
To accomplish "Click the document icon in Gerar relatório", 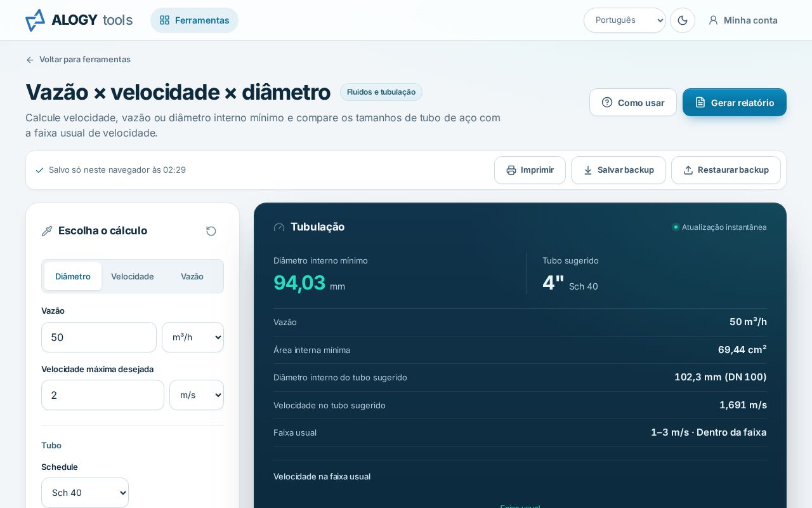I will 700,102.
